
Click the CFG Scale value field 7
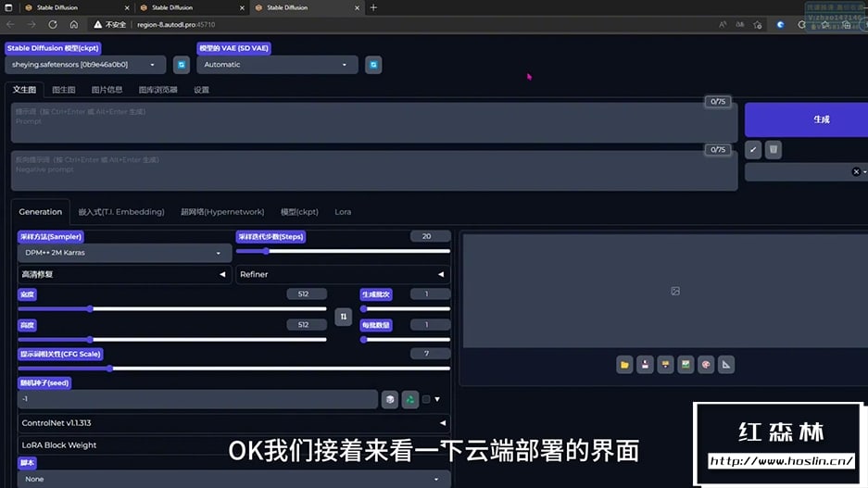pos(430,354)
